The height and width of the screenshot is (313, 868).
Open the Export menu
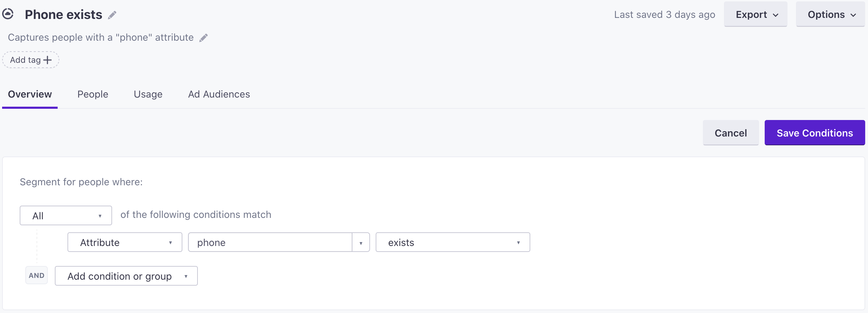[756, 14]
